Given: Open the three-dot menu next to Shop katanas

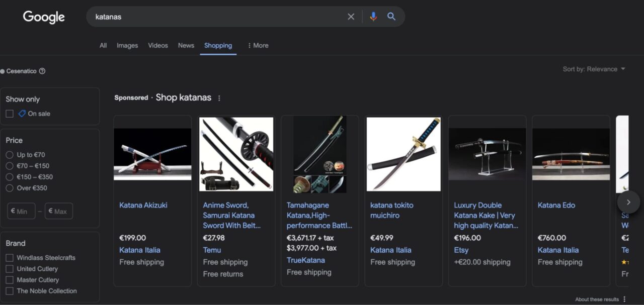Looking at the screenshot, I should pos(219,98).
